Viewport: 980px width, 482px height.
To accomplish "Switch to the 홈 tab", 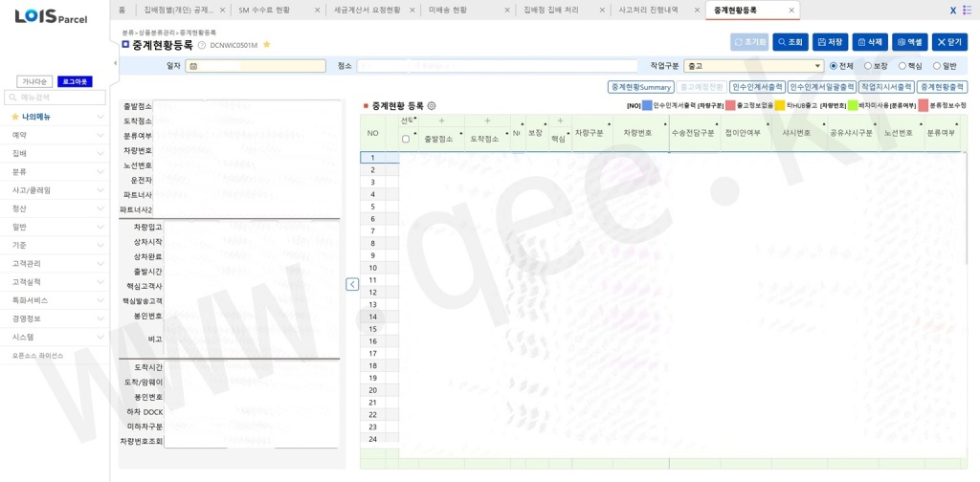I will pyautogui.click(x=122, y=11).
